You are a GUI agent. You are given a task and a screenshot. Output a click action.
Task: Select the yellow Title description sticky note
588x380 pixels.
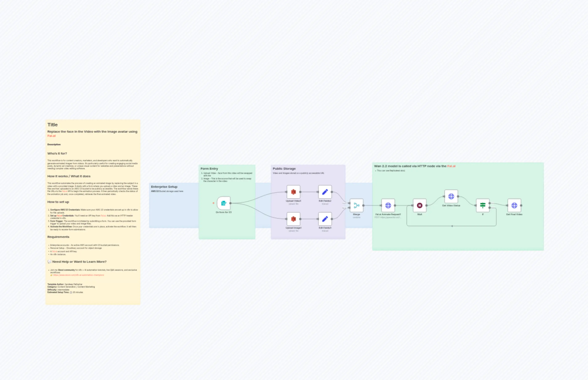(x=93, y=212)
